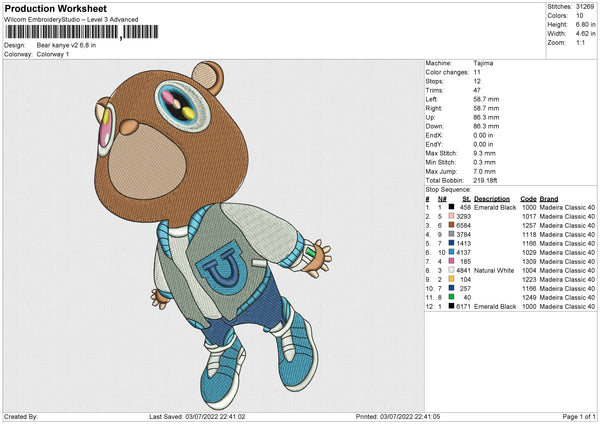600x424 pixels.
Task: Click the barcode under the subtitle
Action: pyautogui.click(x=81, y=32)
